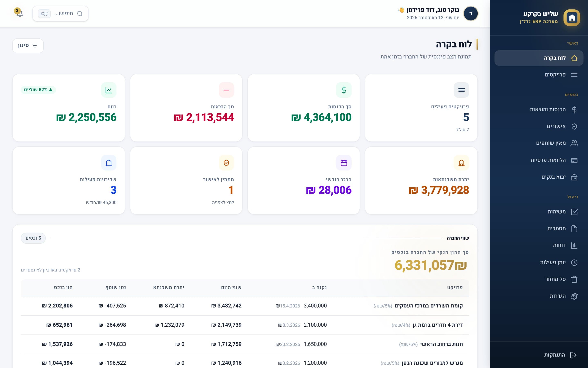The height and width of the screenshot is (368, 588).
Task: Click the יבוא בנקים bank icon
Action: (x=574, y=177)
